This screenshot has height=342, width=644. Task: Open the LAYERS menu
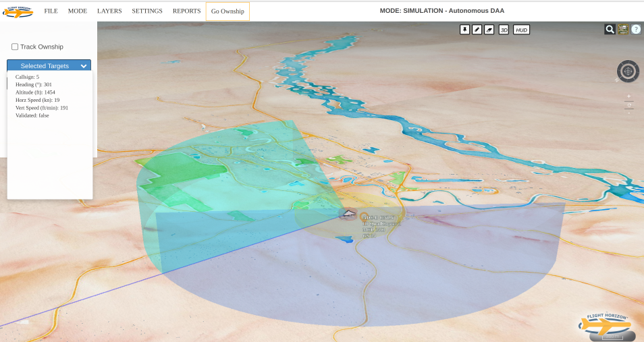coord(109,11)
